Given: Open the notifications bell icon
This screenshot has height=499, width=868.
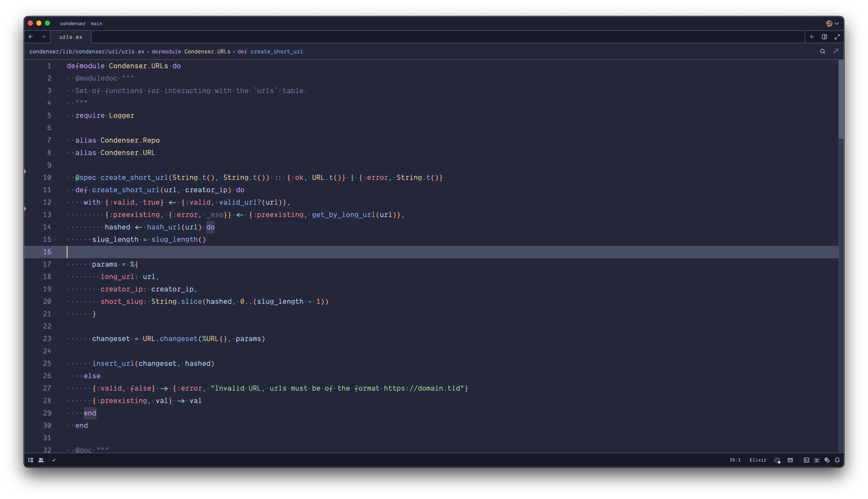Looking at the screenshot, I should (837, 460).
